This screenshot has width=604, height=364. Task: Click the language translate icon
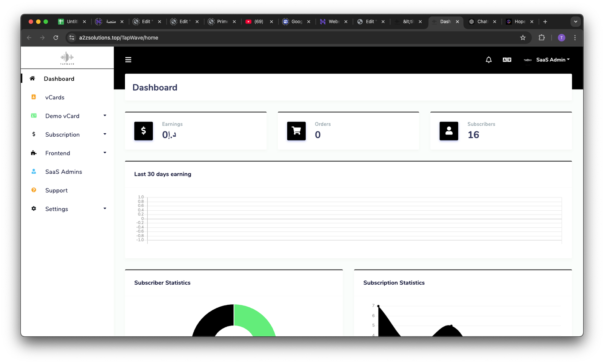pos(507,60)
